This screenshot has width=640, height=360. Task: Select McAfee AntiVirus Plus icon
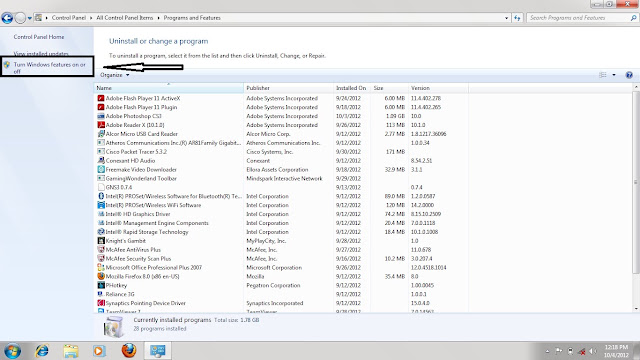(101, 250)
